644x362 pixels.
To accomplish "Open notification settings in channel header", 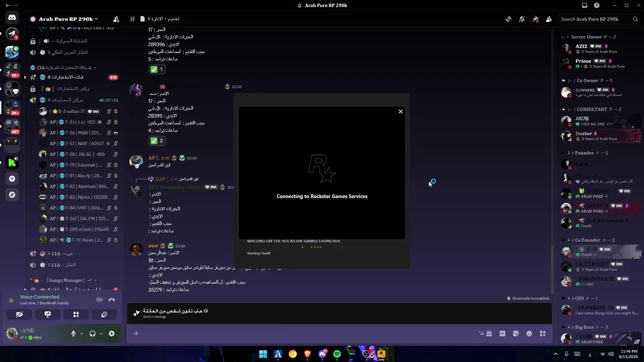I will click(522, 19).
